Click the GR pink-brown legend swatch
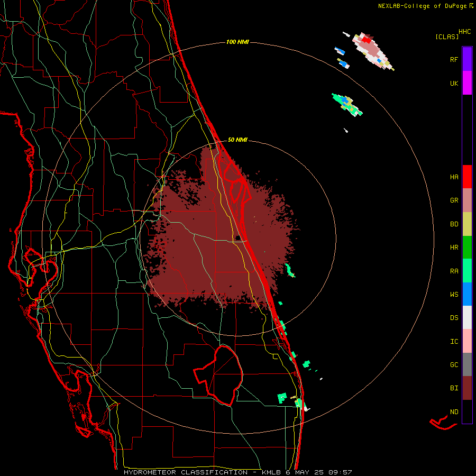476x476 pixels. (467, 200)
